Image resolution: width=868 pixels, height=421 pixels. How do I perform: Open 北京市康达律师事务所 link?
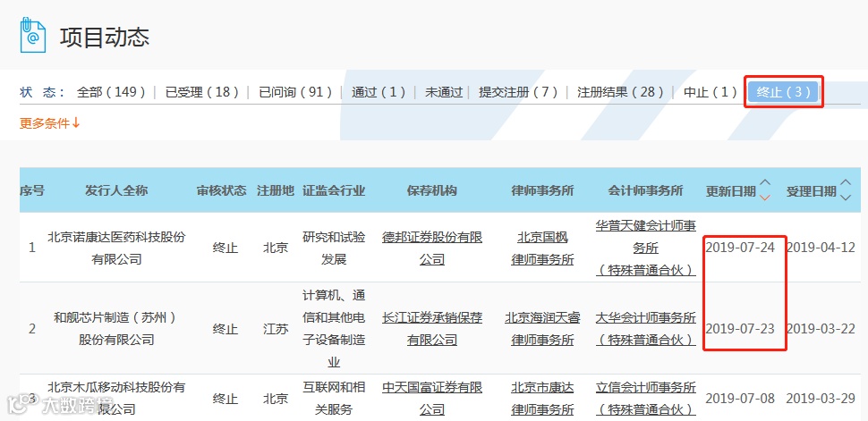click(x=542, y=399)
